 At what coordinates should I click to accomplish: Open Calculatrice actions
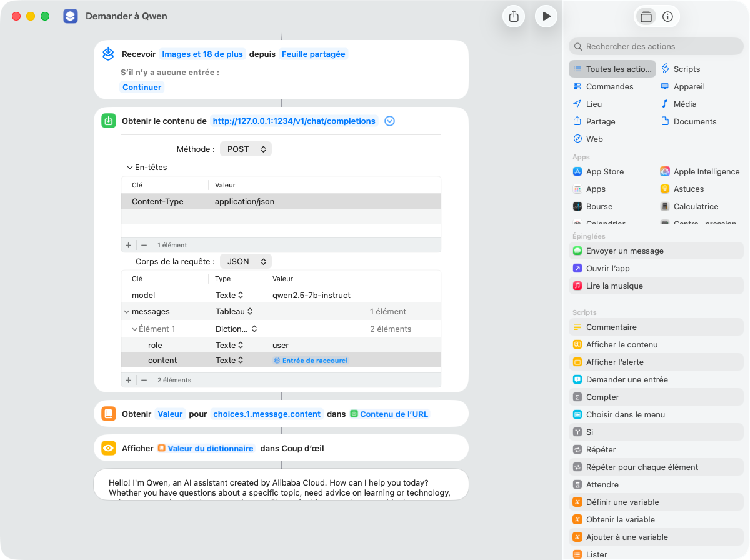tap(690, 206)
